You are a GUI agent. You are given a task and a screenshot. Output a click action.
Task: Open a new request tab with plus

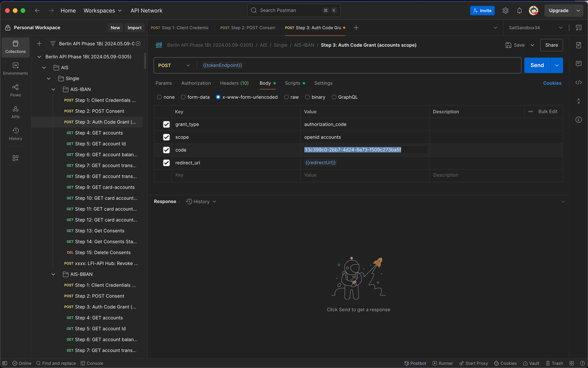tap(356, 28)
